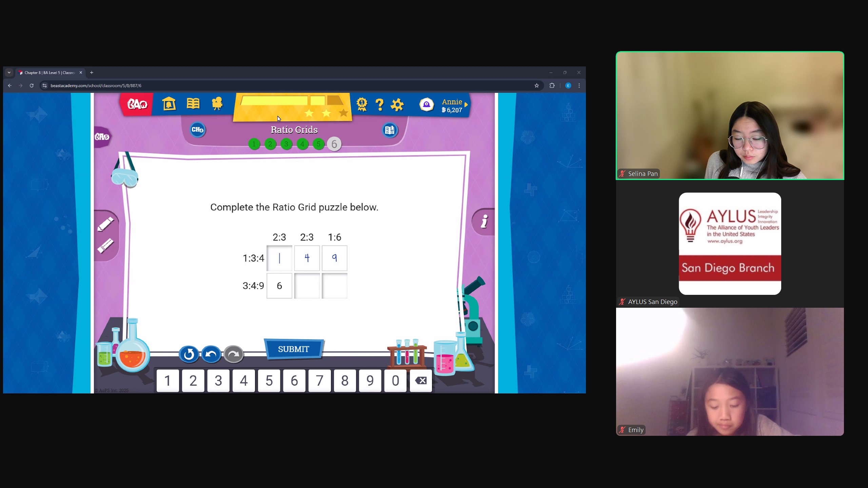Click number 9 on keypad

tap(370, 381)
